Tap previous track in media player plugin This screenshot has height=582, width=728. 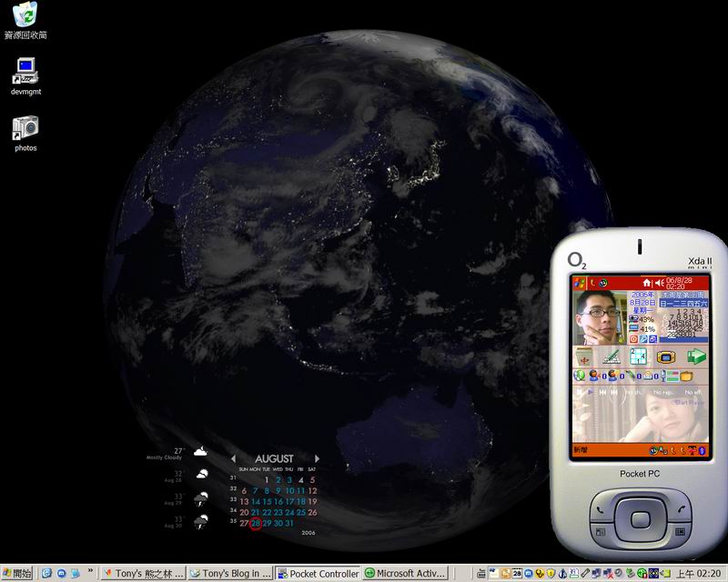click(602, 392)
